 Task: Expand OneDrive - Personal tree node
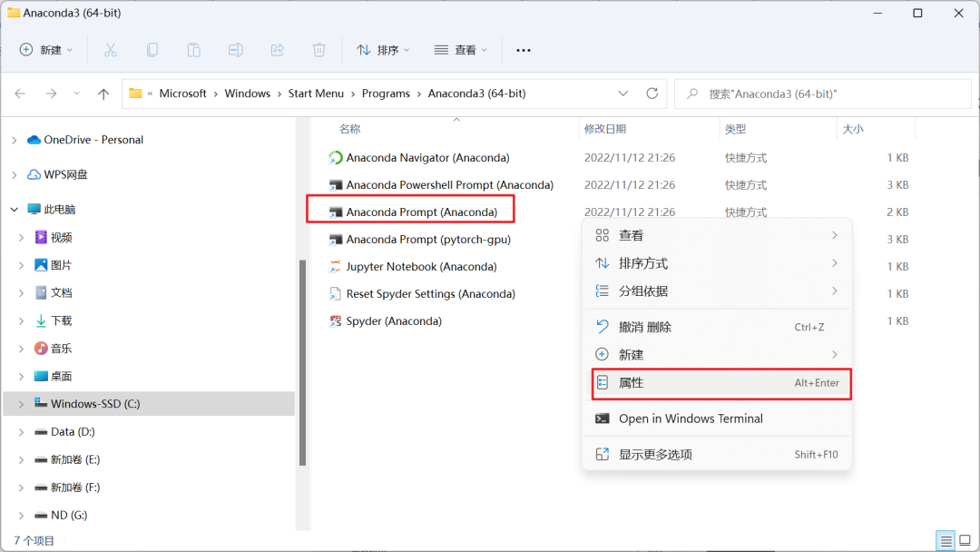point(15,141)
